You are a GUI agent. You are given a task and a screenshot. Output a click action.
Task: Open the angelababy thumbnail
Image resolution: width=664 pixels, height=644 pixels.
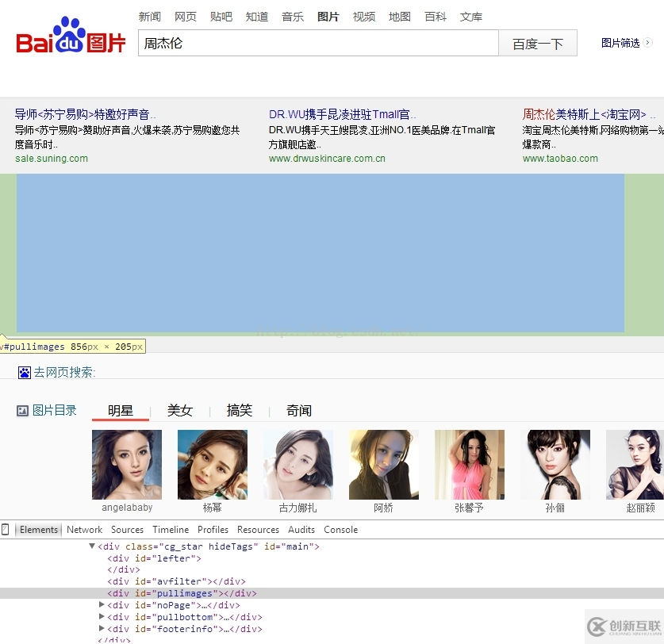127,465
